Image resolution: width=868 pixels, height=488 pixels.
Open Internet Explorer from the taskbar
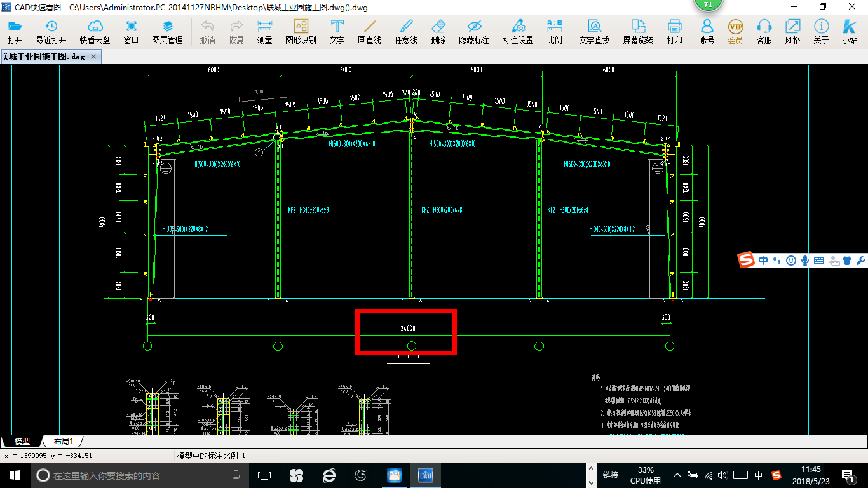click(x=329, y=475)
